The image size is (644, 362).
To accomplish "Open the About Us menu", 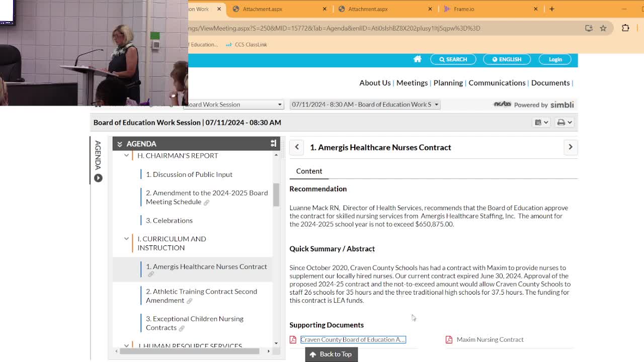I will click(x=375, y=83).
